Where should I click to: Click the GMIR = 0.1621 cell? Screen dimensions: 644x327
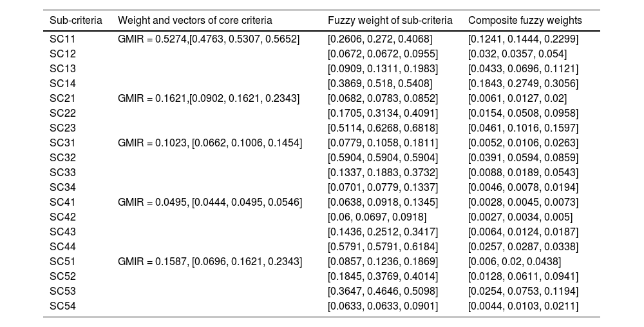tap(209, 98)
